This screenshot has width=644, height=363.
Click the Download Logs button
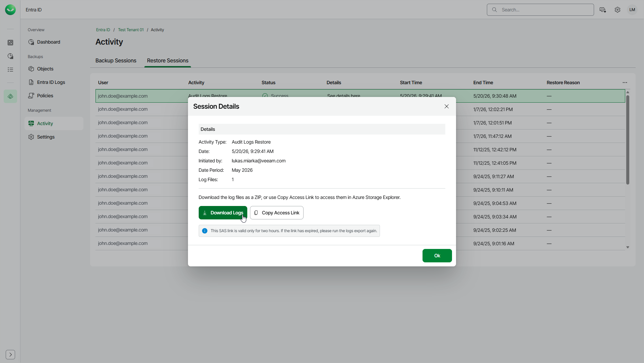(x=223, y=213)
